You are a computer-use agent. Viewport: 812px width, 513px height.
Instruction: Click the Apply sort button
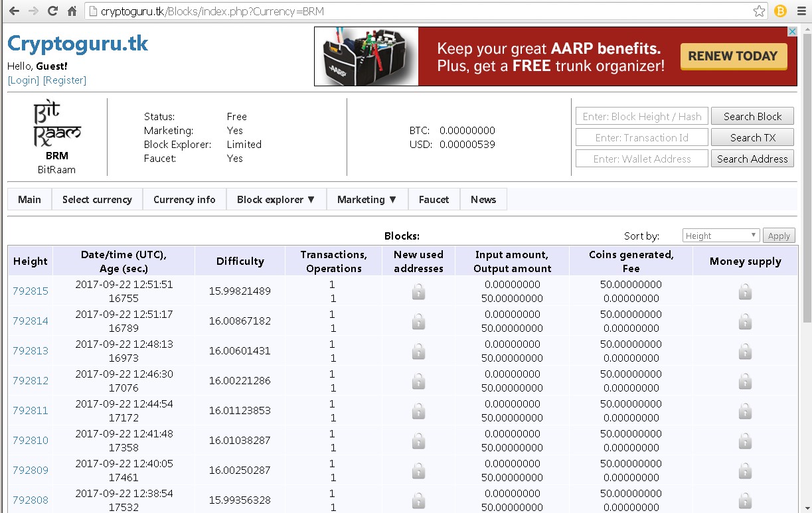coord(779,236)
